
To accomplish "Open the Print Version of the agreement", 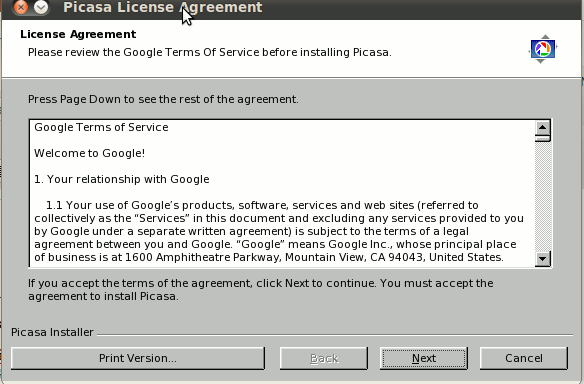I will coord(138,358).
